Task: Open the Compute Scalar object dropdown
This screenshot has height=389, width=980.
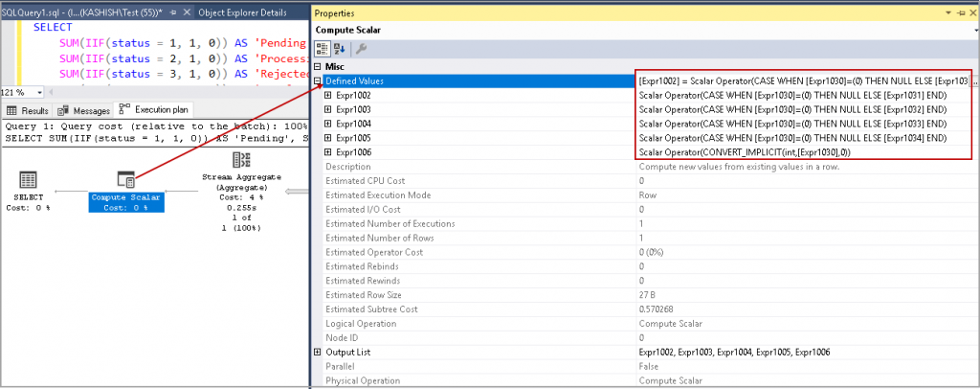Action: click(974, 31)
